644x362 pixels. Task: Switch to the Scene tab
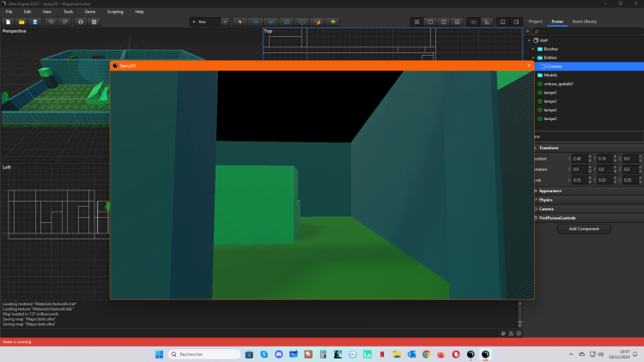click(x=557, y=21)
